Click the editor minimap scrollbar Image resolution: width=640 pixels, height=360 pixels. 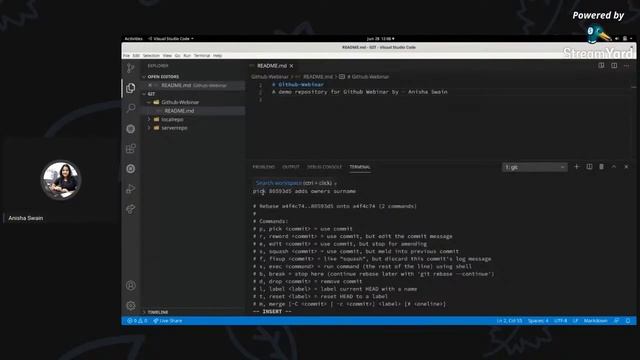click(x=633, y=87)
